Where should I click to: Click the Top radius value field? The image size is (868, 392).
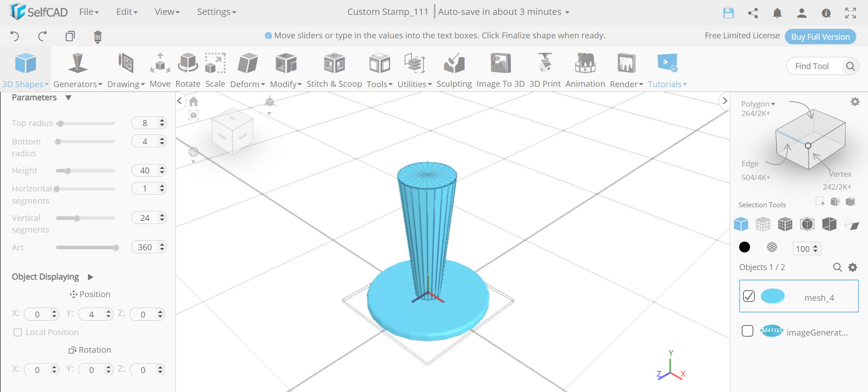(x=149, y=123)
